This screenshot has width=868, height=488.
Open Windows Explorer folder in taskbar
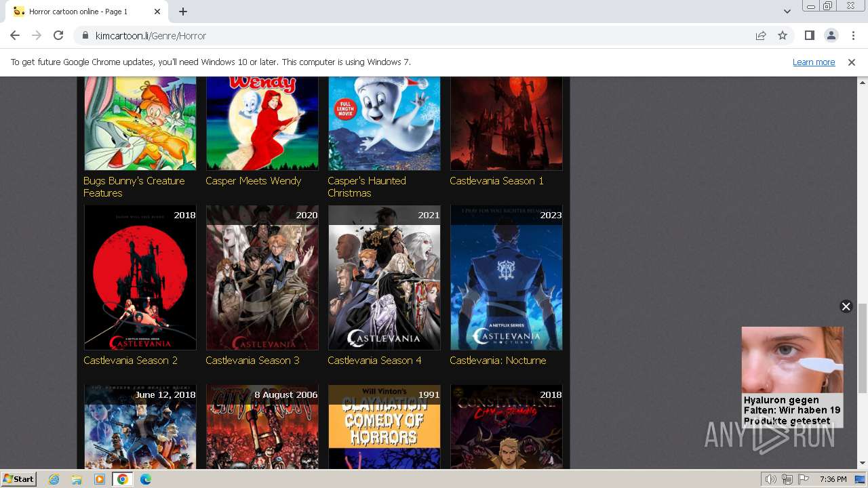(x=77, y=479)
